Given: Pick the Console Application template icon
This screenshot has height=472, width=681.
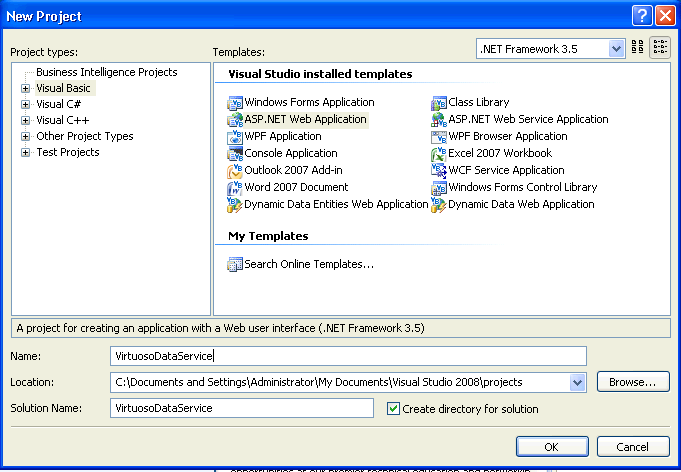Looking at the screenshot, I should [x=235, y=153].
